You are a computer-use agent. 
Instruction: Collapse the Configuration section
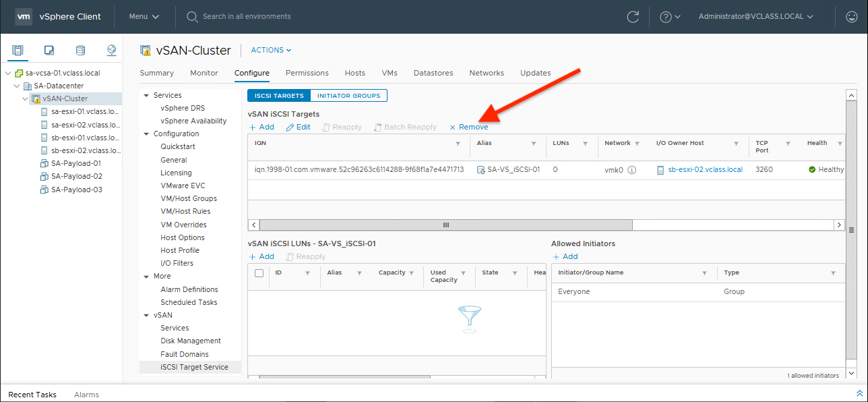point(146,134)
